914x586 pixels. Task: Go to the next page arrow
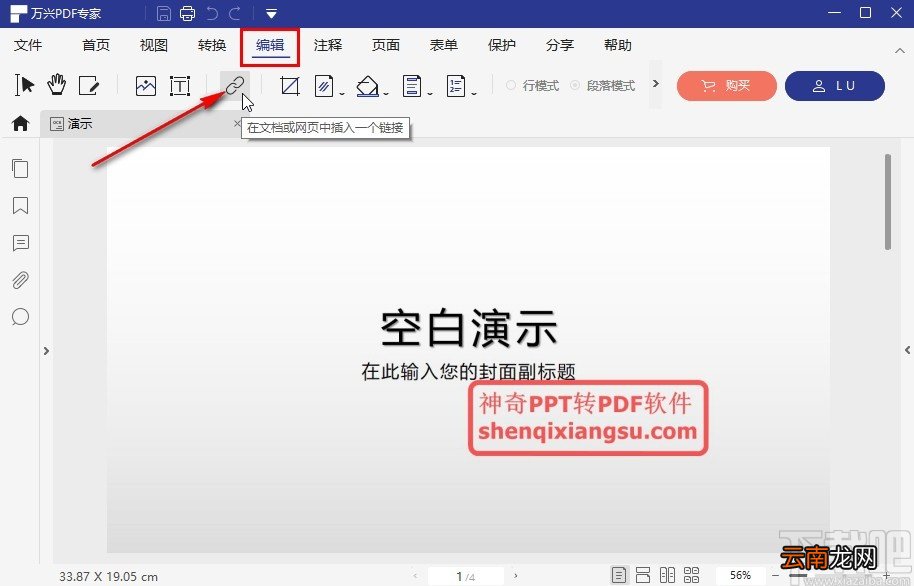coord(516,576)
